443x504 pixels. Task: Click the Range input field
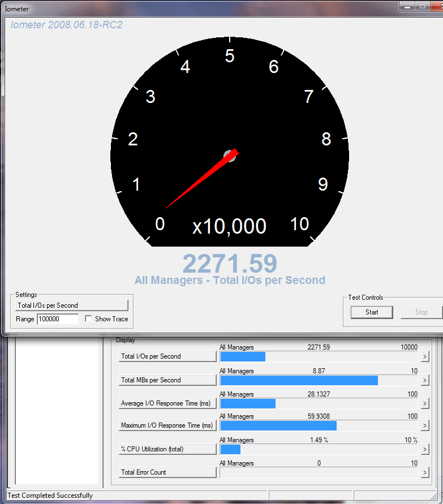[x=58, y=319]
